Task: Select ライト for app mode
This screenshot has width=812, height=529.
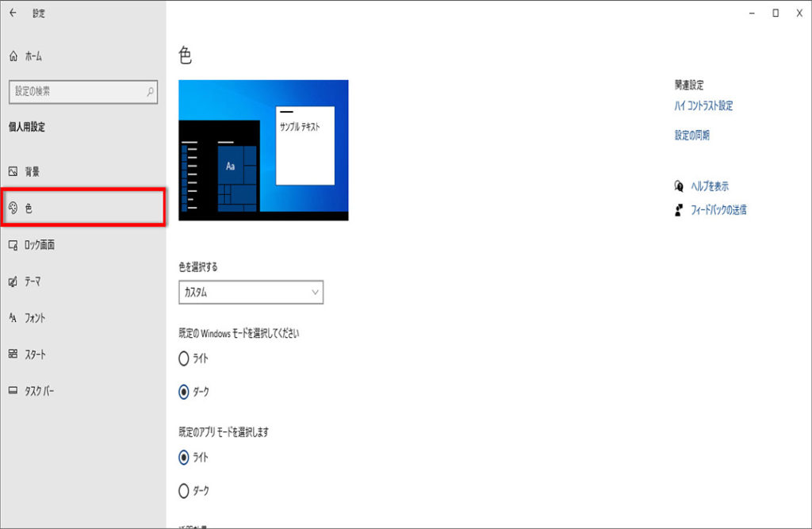Action: (184, 457)
